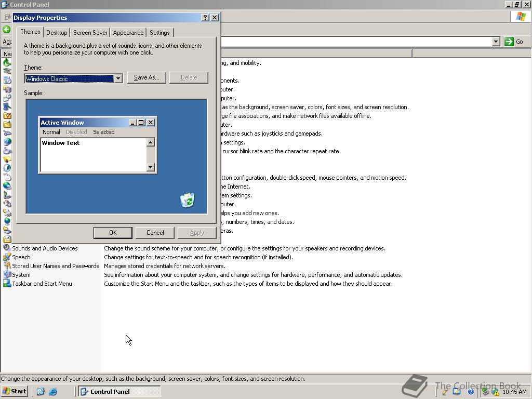Open the Administrative Tools icon
This screenshot has height=399, width=532.
(7, 89)
